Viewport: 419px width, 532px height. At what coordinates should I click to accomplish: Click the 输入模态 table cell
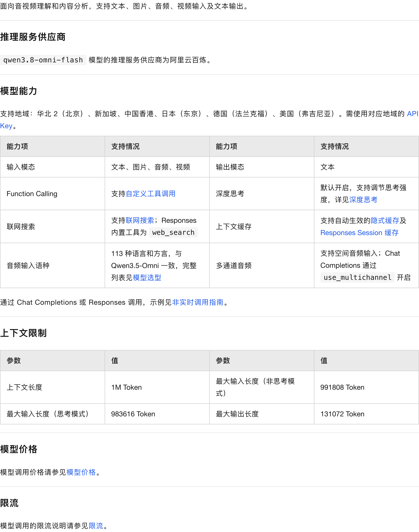point(52,167)
